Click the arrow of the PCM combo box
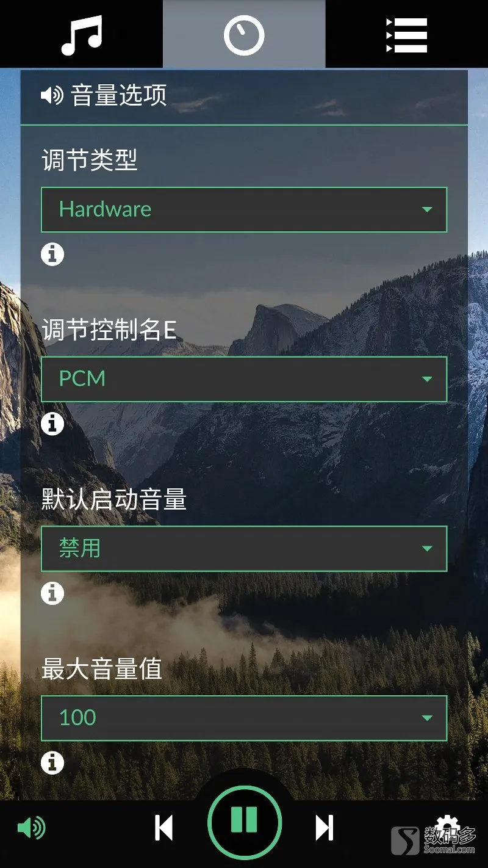 (427, 379)
